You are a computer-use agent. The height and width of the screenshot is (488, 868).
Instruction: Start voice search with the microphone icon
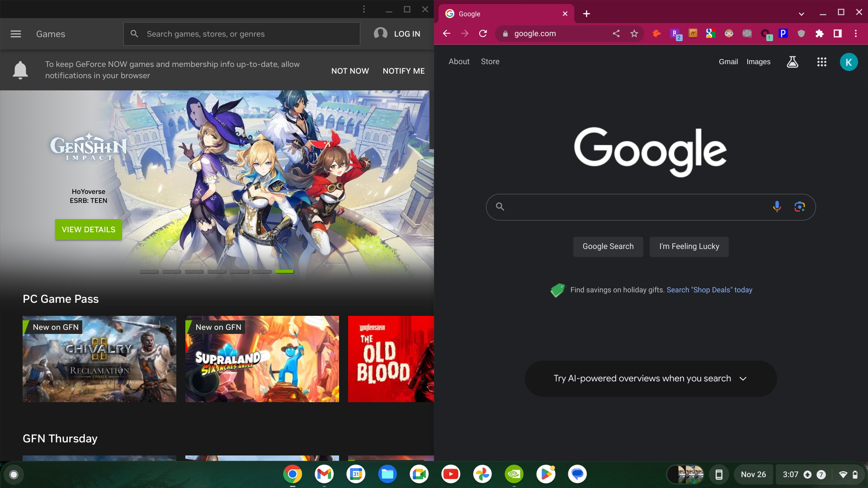(x=776, y=206)
